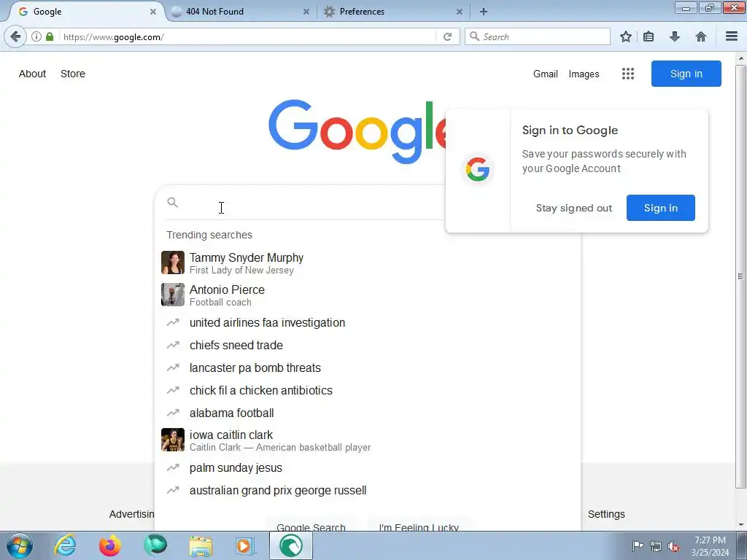Click Caitlin Clark's photo thumbnail
This screenshot has height=560, width=747.
[172, 440]
